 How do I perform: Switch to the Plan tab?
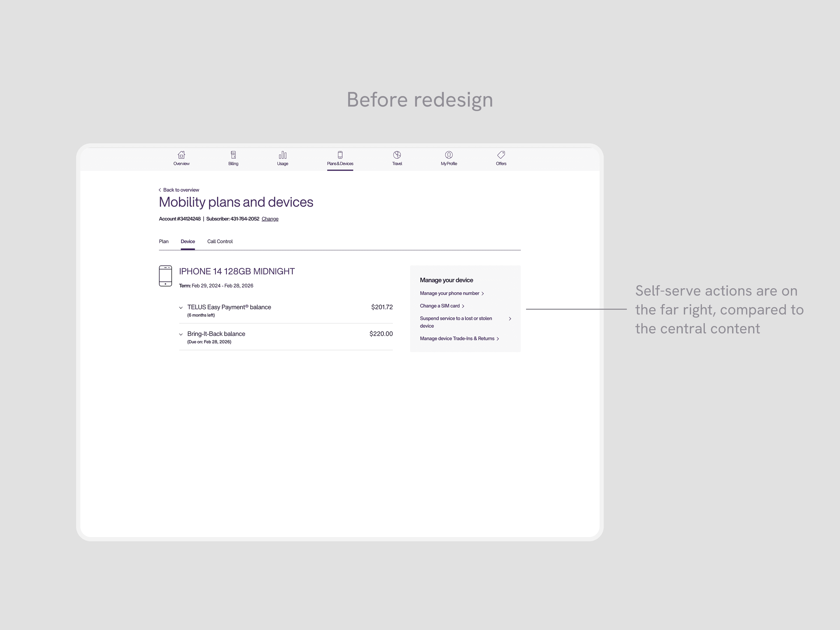[164, 241]
